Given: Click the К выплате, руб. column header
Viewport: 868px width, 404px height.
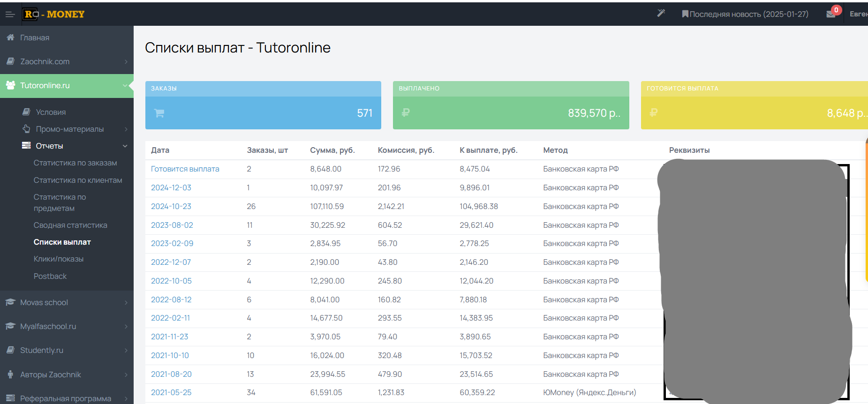Looking at the screenshot, I should tap(489, 150).
